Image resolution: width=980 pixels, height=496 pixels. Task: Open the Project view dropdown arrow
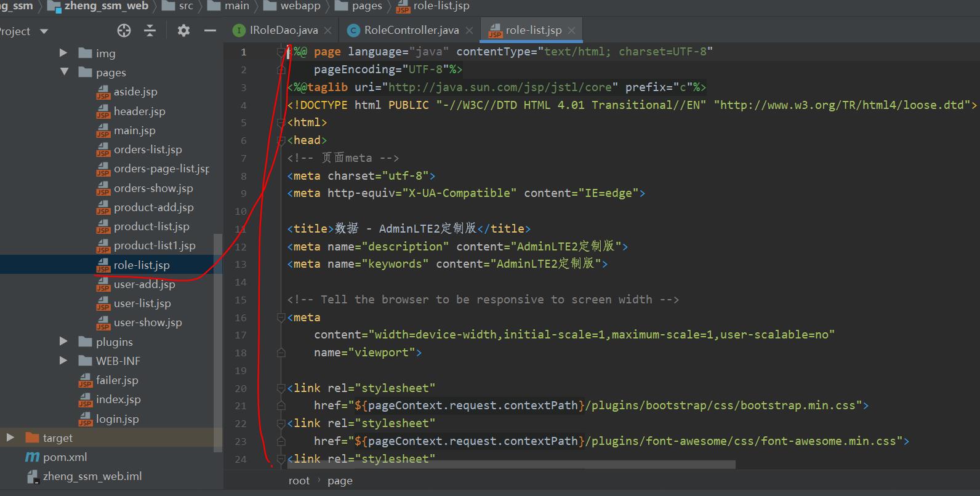[x=44, y=31]
